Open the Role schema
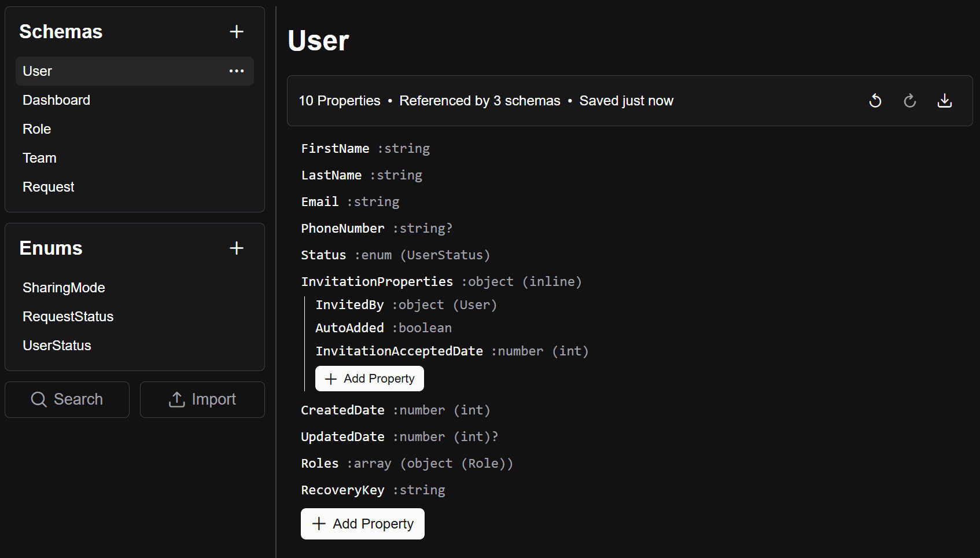This screenshot has width=980, height=558. pos(135,129)
